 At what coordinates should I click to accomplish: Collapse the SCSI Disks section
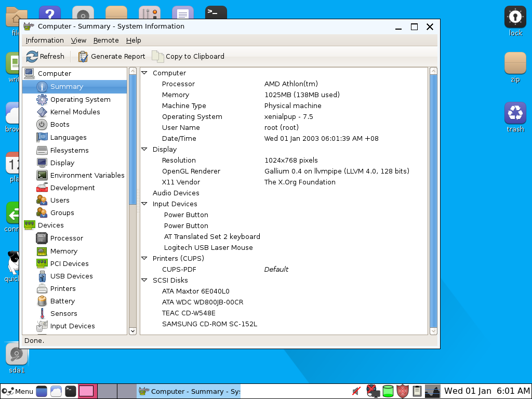144,280
